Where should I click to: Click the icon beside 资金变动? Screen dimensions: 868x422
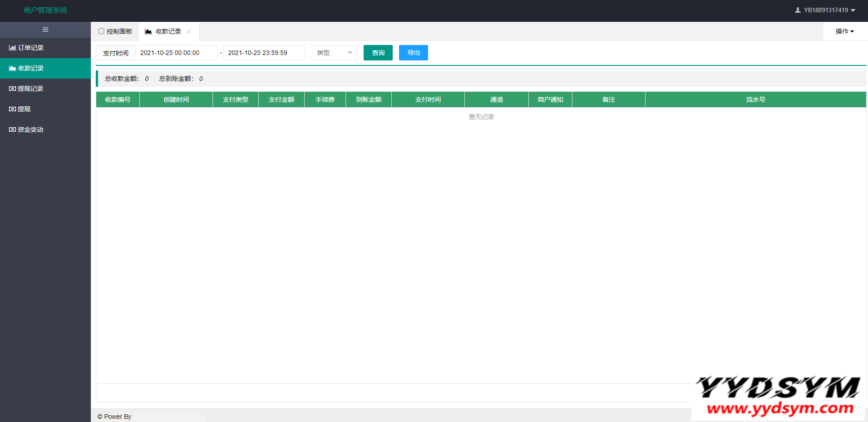(12, 129)
